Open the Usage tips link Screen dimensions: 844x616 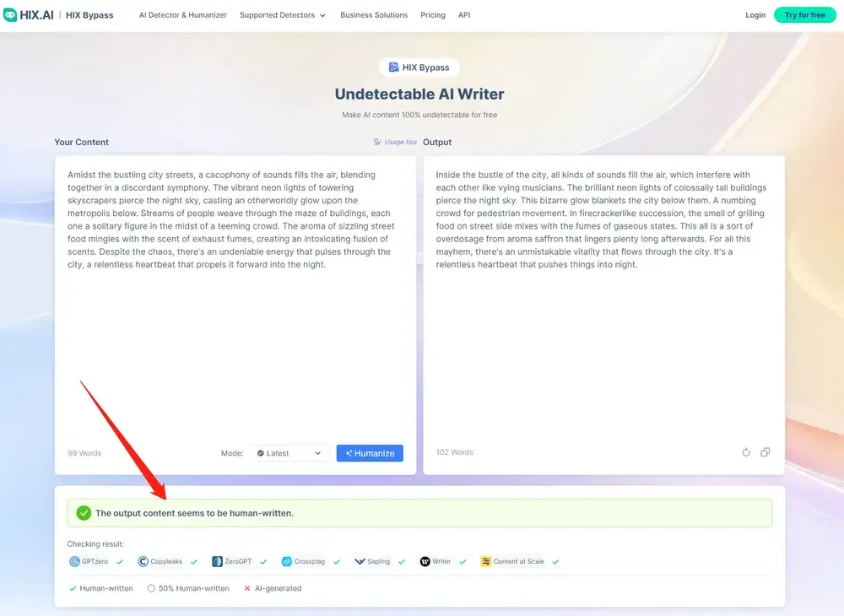pos(395,142)
